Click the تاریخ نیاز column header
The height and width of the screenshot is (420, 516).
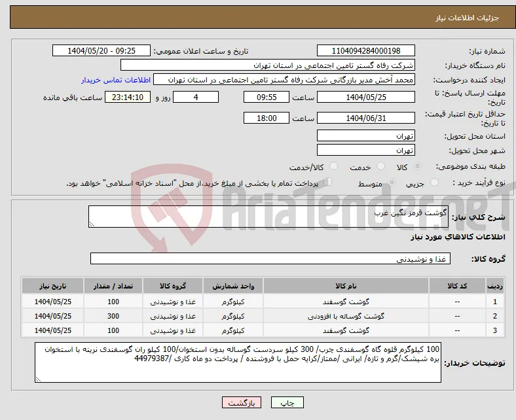click(52, 286)
